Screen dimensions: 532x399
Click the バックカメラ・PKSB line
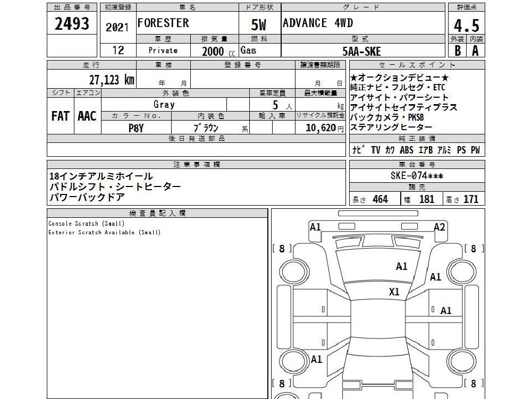click(x=387, y=117)
